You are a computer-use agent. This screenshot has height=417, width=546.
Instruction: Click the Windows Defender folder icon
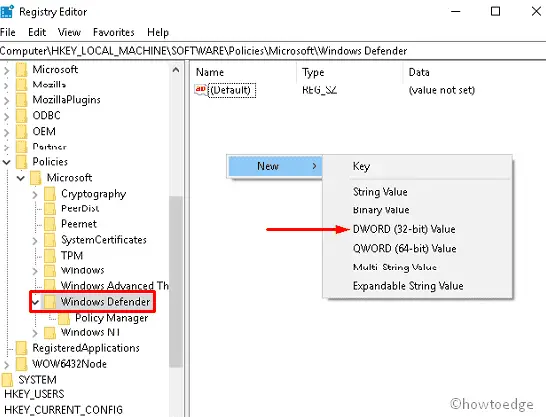(50, 302)
